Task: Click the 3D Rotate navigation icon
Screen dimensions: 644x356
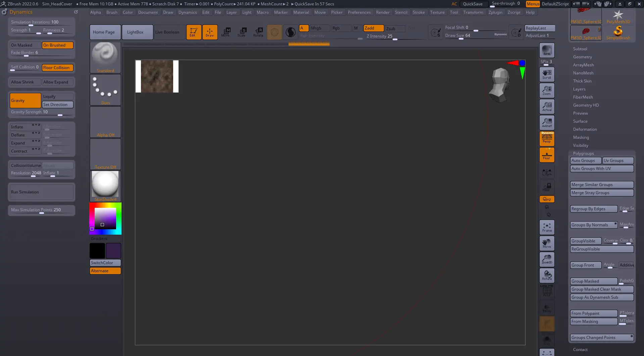Action: (547, 276)
